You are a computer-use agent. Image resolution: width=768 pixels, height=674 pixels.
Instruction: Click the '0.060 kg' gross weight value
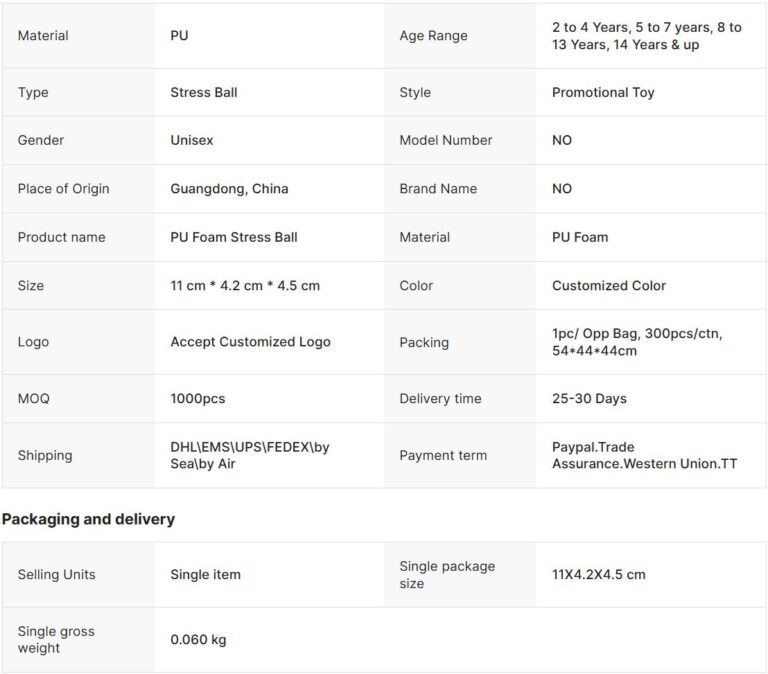click(x=198, y=639)
